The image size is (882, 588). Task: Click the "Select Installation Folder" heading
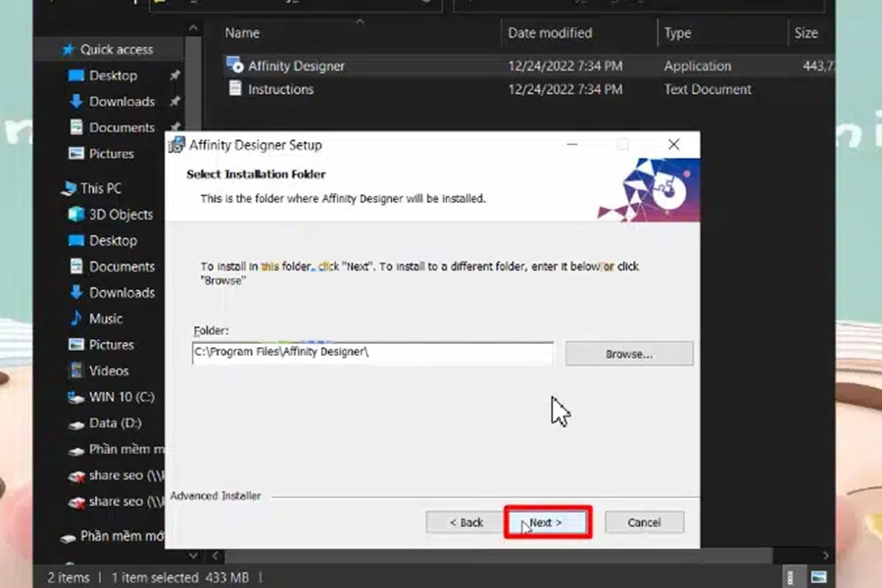[x=256, y=174]
